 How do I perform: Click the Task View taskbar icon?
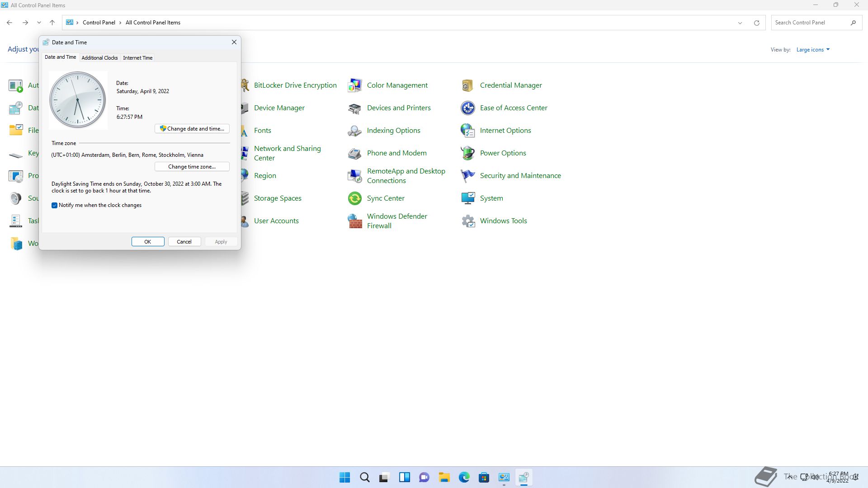click(384, 477)
